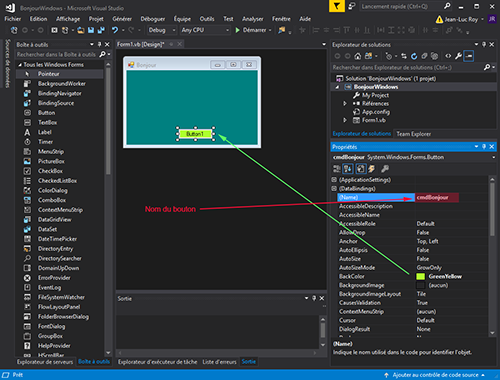This screenshot has width=500, height=380.
Task: Click the Démarrer start button
Action: click(x=252, y=30)
